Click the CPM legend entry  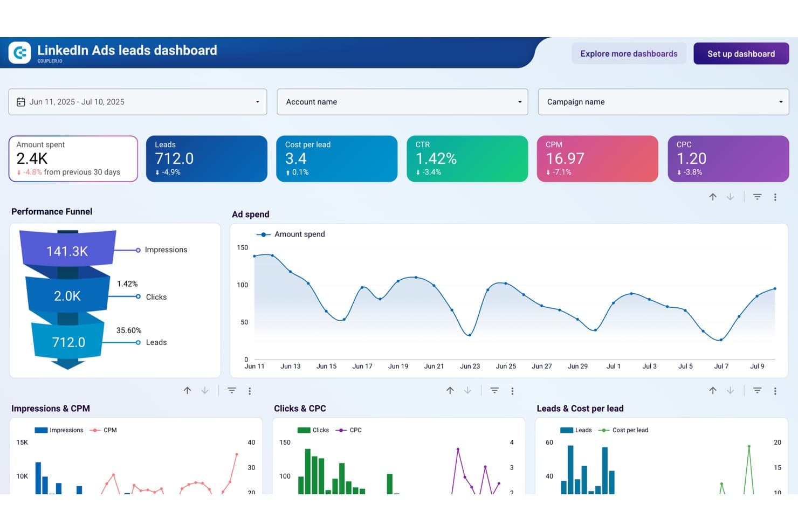[103, 430]
